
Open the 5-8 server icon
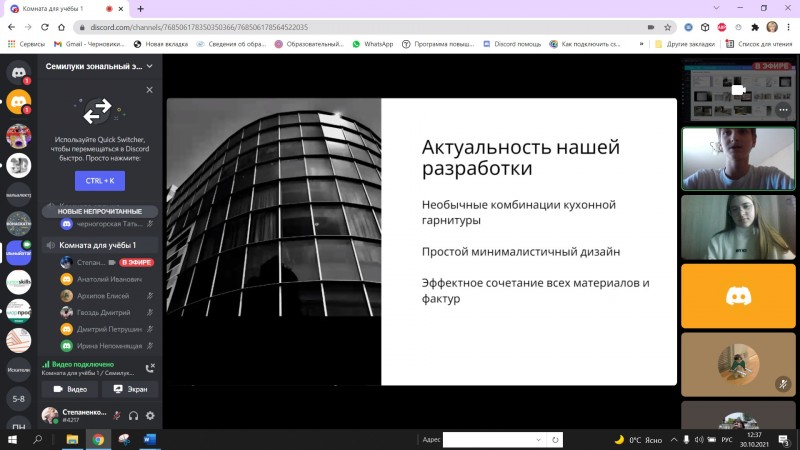click(x=18, y=399)
